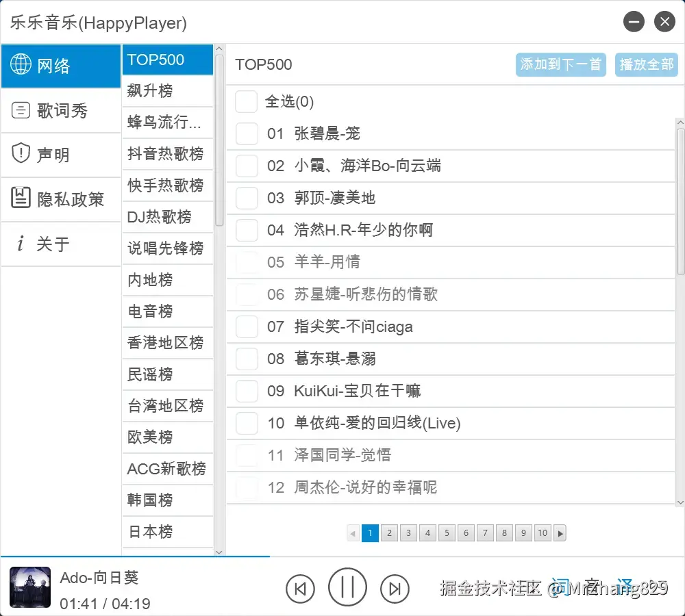Open the 隐私政策 privacy policy entry
Screen dimensions: 685x616
(x=61, y=199)
